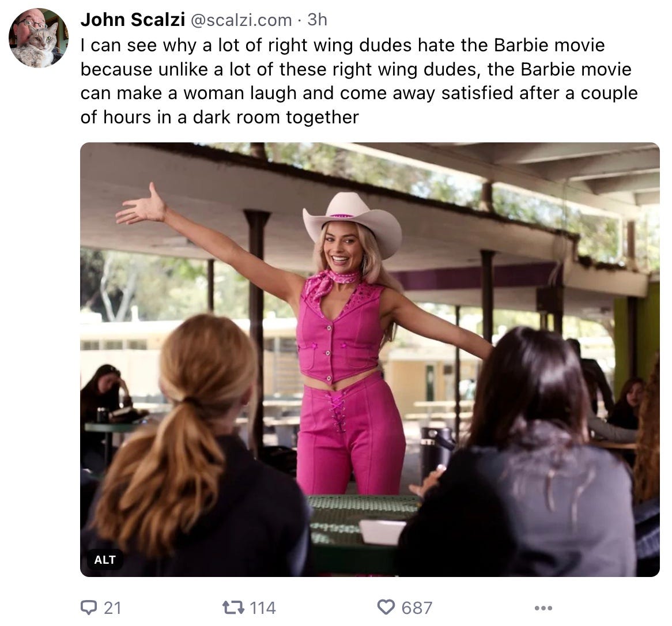This screenshot has width=672, height=626.
Task: Like the post with heart icon
Action: coord(386,607)
